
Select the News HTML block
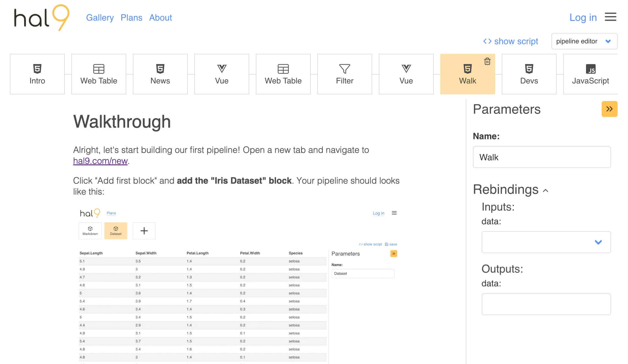click(160, 74)
